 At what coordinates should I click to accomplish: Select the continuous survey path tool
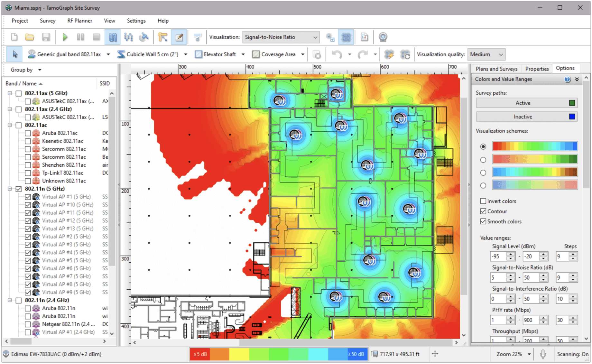click(112, 37)
